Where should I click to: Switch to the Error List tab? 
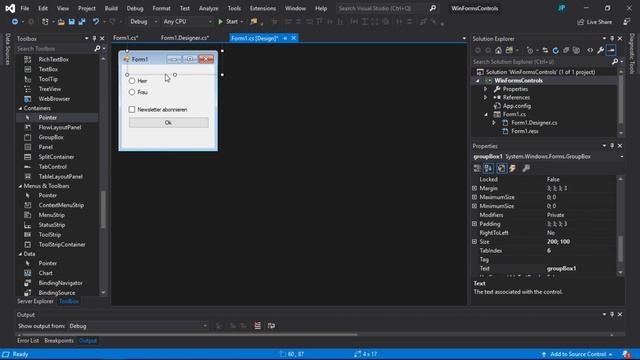[28, 340]
